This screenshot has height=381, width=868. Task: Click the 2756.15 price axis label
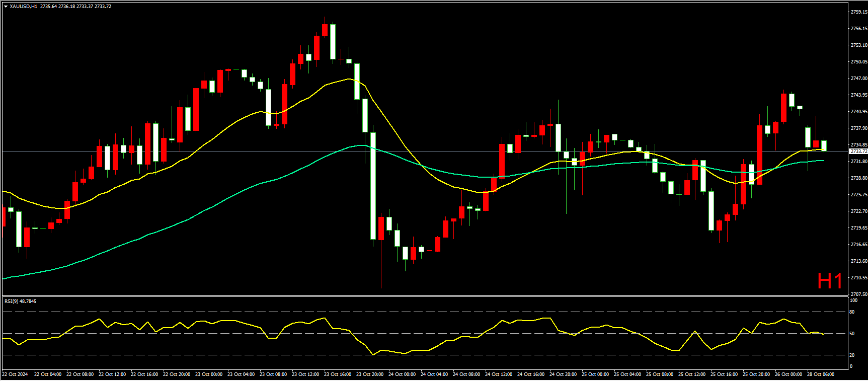[858, 29]
